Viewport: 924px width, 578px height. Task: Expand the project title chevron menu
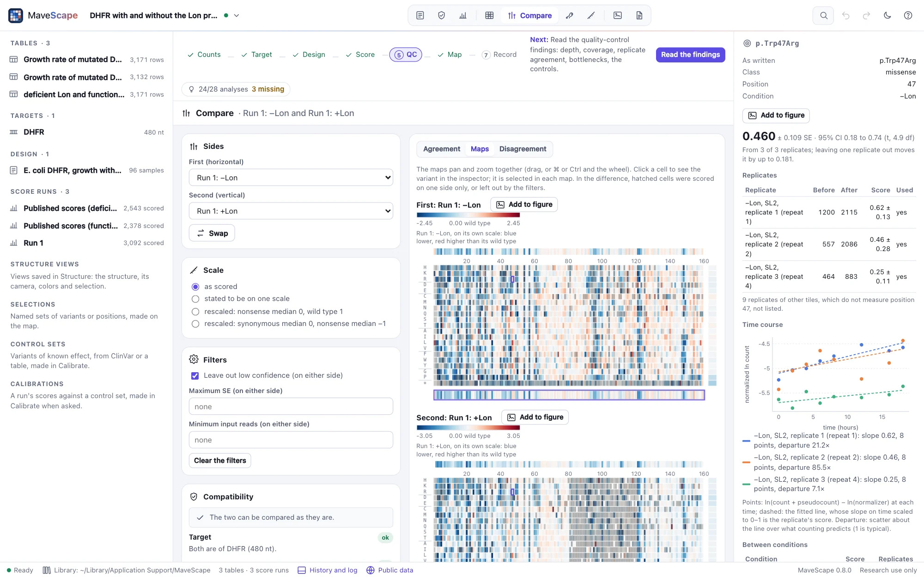(x=237, y=16)
